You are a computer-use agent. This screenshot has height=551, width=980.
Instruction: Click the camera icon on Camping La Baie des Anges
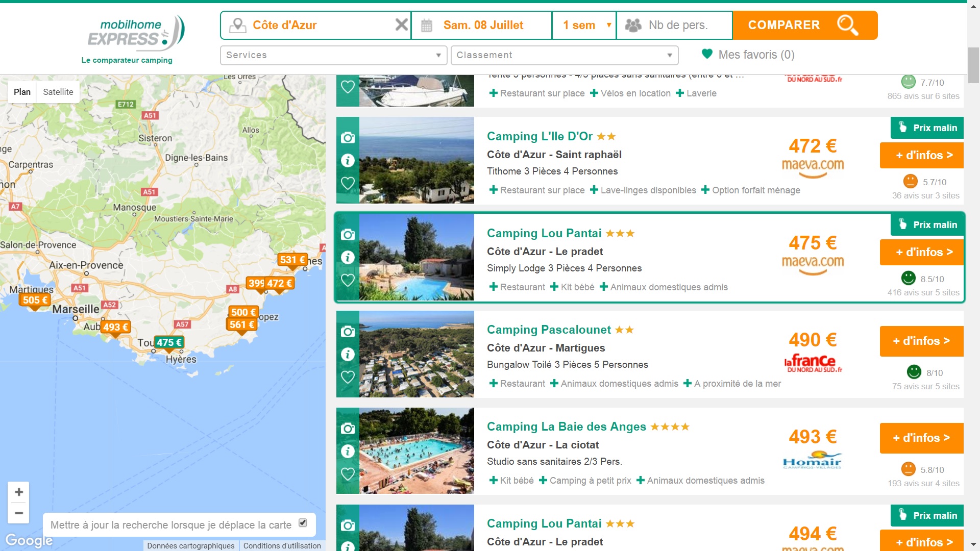[x=348, y=428]
